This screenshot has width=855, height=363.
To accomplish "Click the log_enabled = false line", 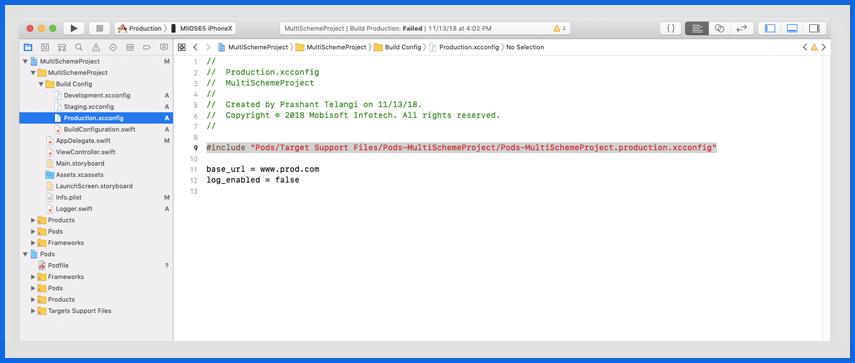I will [x=253, y=180].
